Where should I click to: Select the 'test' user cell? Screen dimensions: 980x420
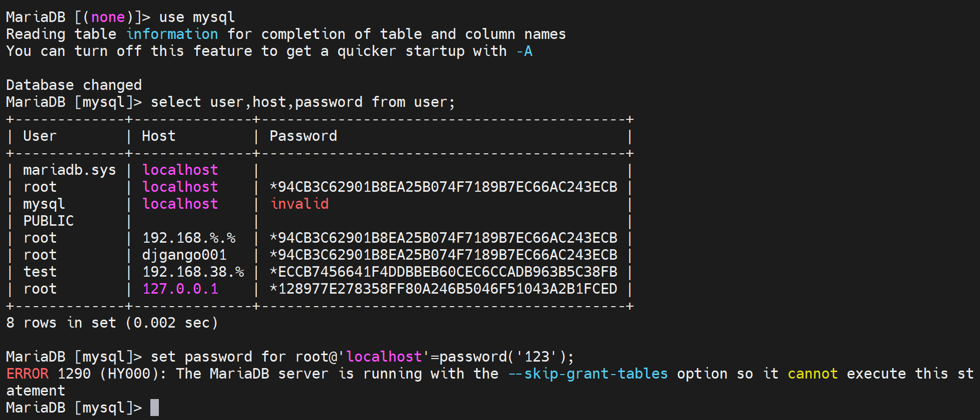pos(40,272)
